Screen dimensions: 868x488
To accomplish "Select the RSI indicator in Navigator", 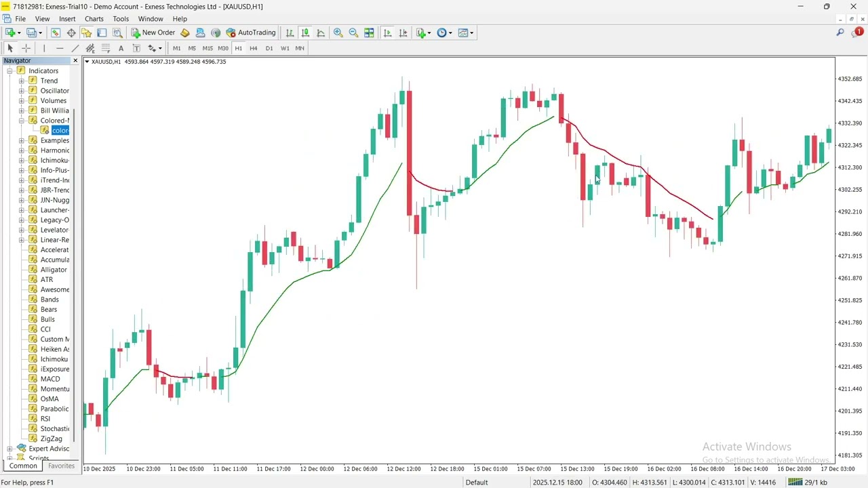I will pos(45,419).
